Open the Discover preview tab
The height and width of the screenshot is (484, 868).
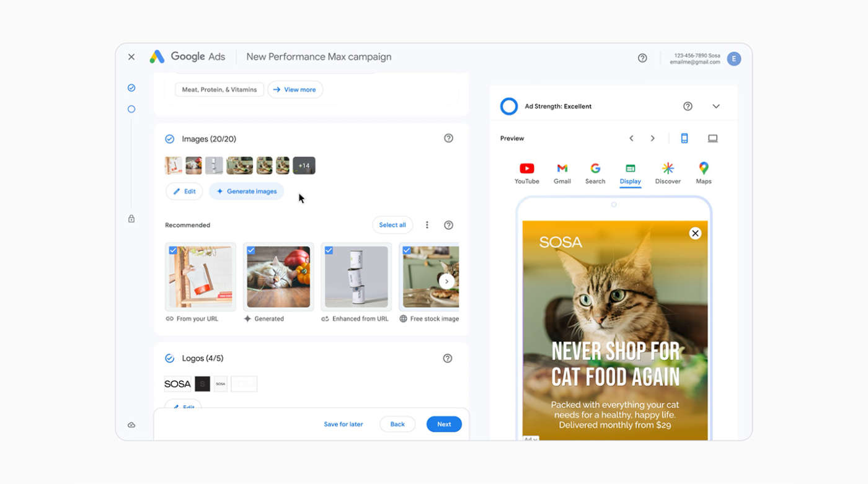pyautogui.click(x=668, y=174)
